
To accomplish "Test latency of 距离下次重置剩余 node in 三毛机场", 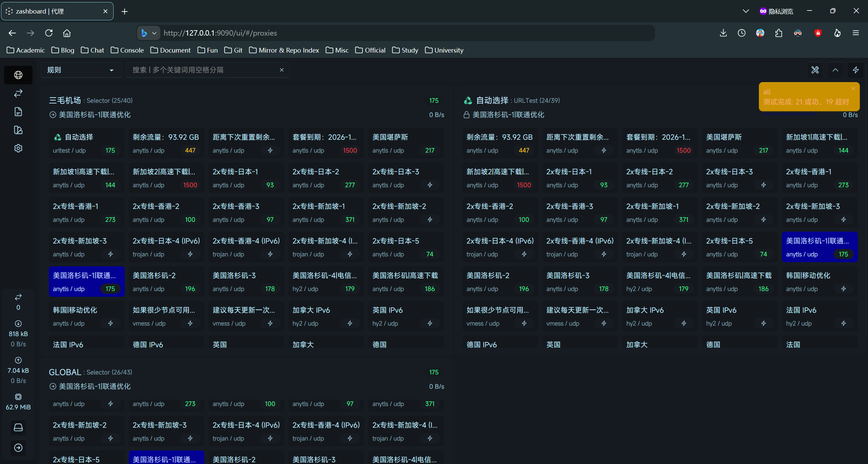I will point(270,150).
